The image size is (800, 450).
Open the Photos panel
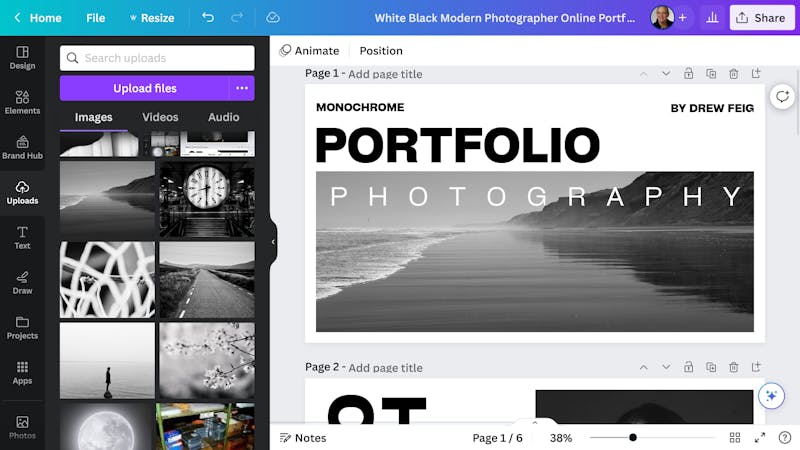point(22,428)
